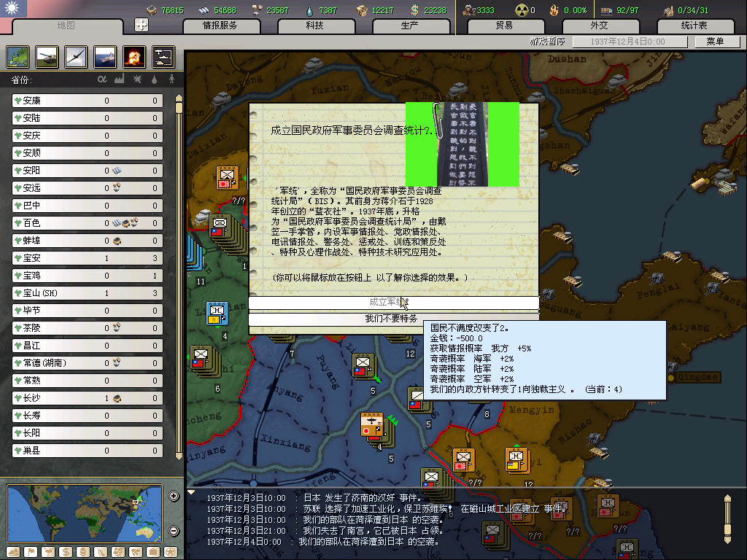747x560 pixels.
Task: Open the land forces (tank) hot-button
Action: tap(47, 57)
